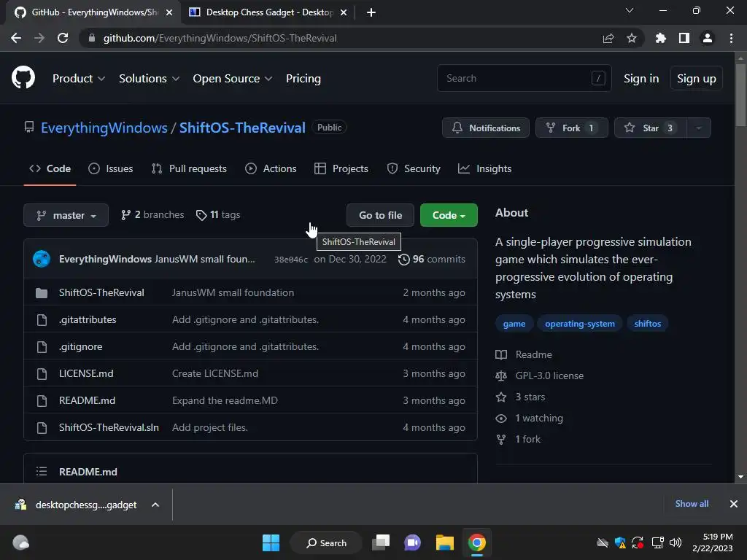Click the GitHub search field
The image size is (747, 560).
tap(524, 78)
